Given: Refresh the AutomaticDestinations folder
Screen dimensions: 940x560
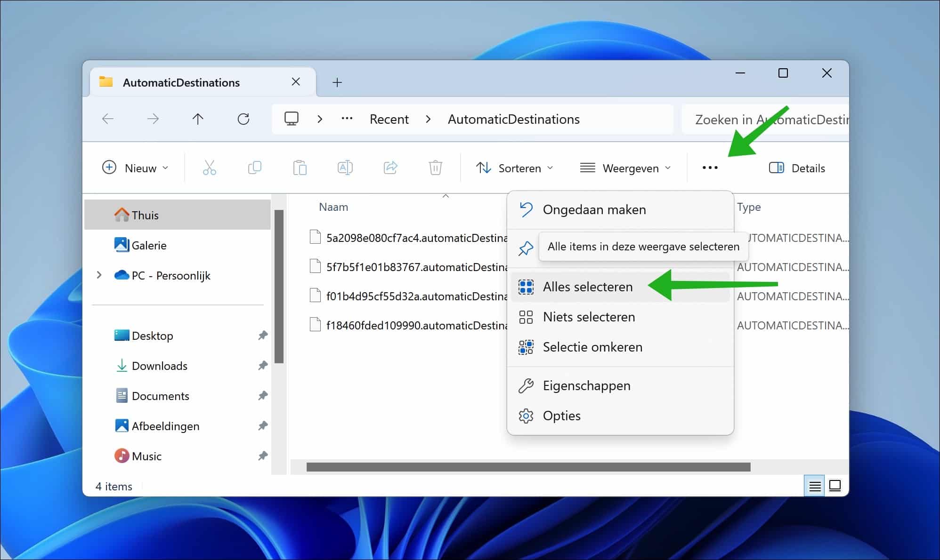Looking at the screenshot, I should [x=243, y=119].
